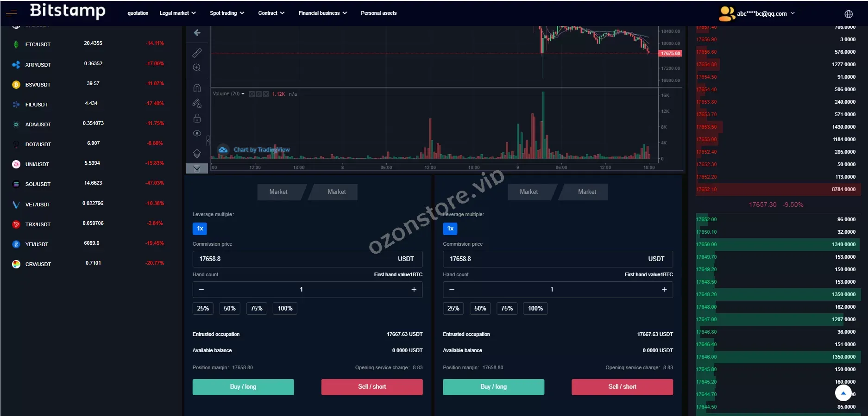Click the left Commission price input field
868x416 pixels.
pyautogui.click(x=292, y=259)
